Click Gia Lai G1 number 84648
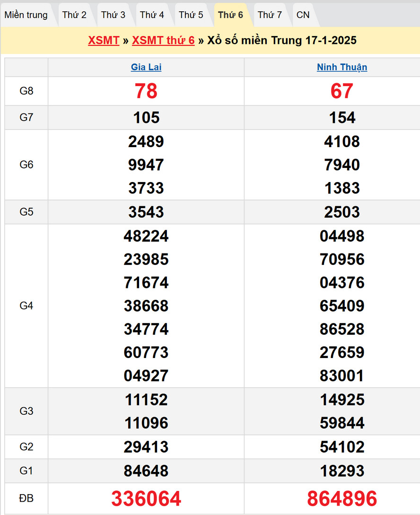 146,471
